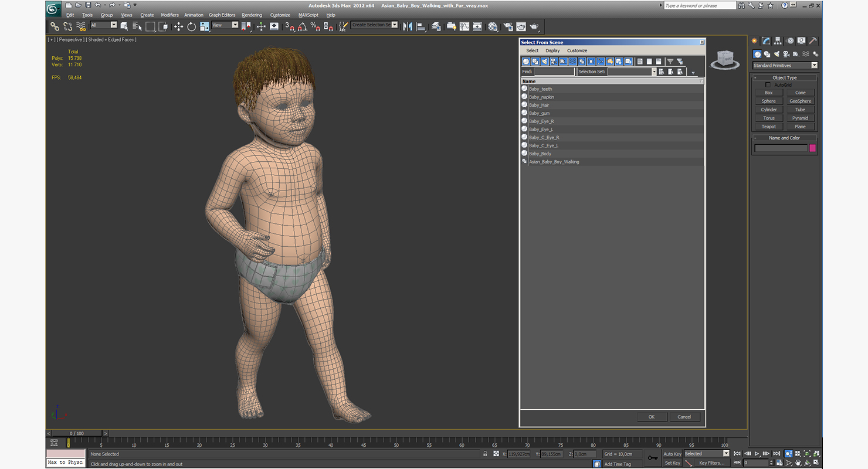Viewport: 868px width, 469px height.
Task: Open the Rendering menu
Action: click(252, 15)
